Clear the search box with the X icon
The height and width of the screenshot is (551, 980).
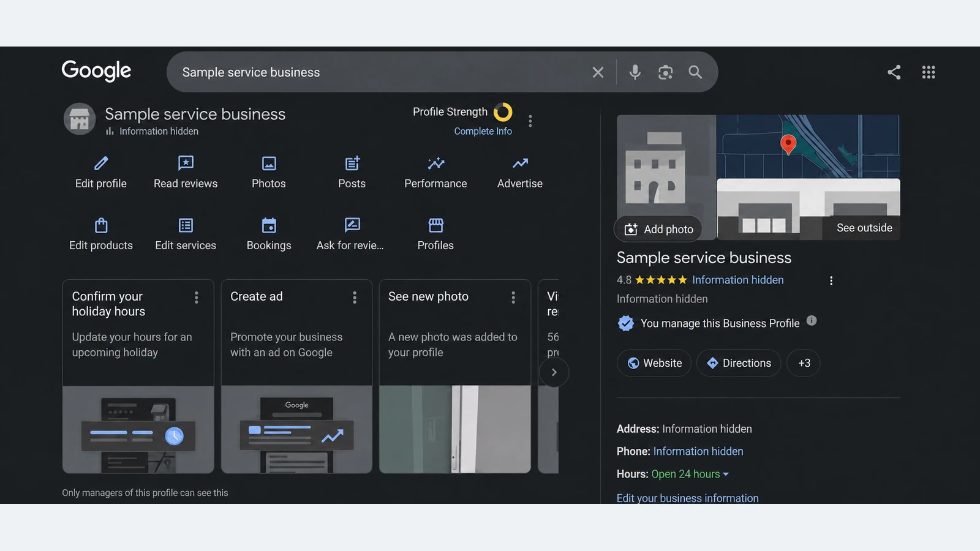(598, 72)
